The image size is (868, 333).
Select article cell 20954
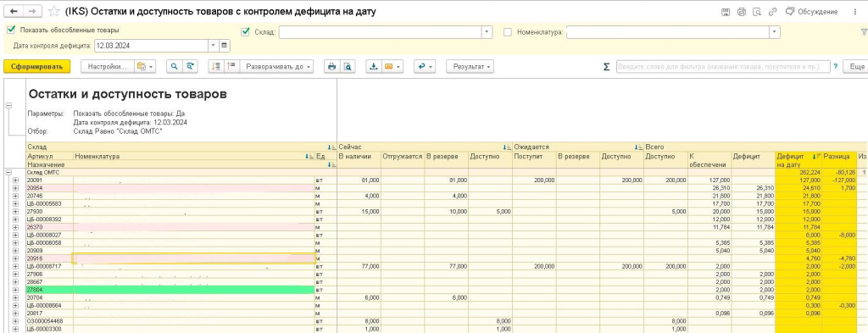(49, 188)
